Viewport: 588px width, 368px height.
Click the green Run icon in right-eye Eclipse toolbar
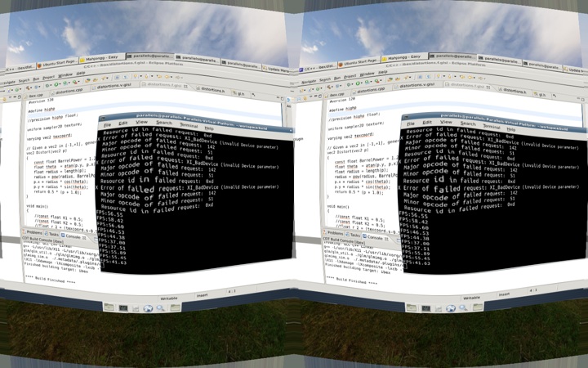(358, 83)
